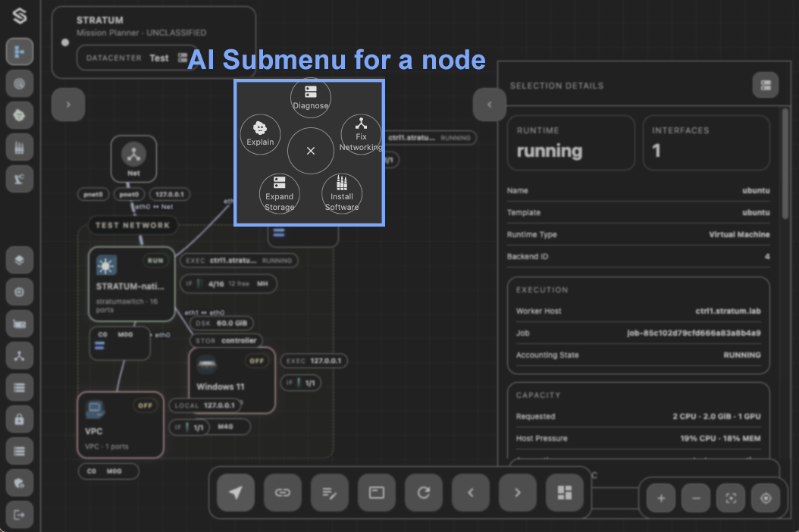Select the satellite dish icon in the sidebar
799x532 pixels.
click(20, 179)
